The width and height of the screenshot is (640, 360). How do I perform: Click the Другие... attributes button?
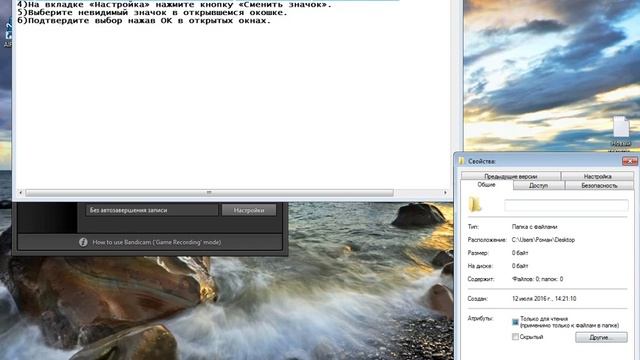click(x=601, y=337)
